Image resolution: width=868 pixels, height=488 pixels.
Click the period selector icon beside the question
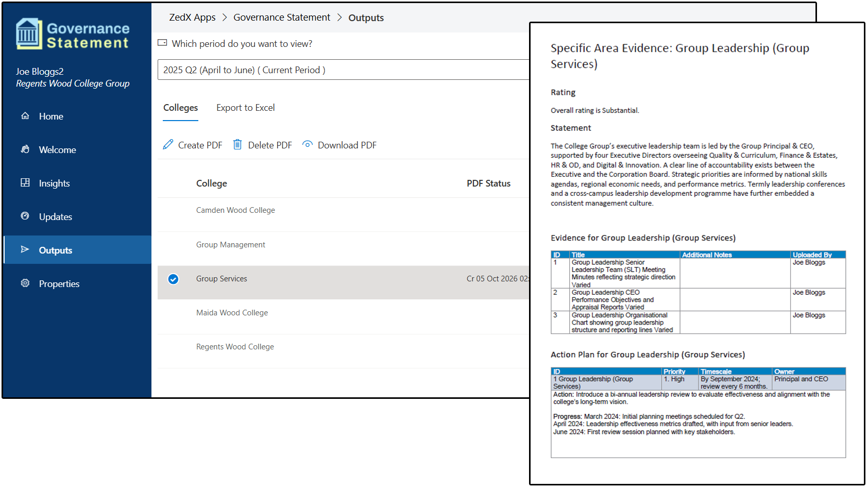click(162, 43)
